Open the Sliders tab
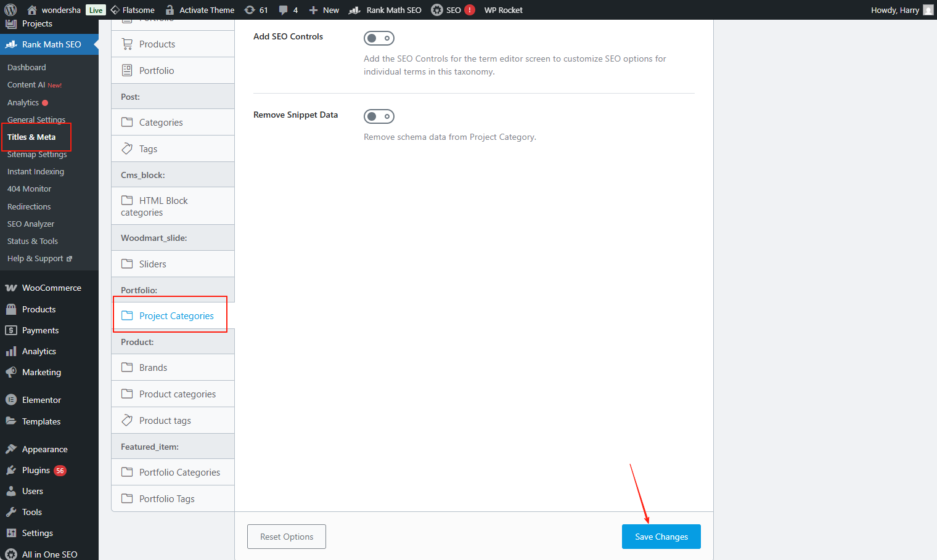 [x=173, y=264]
